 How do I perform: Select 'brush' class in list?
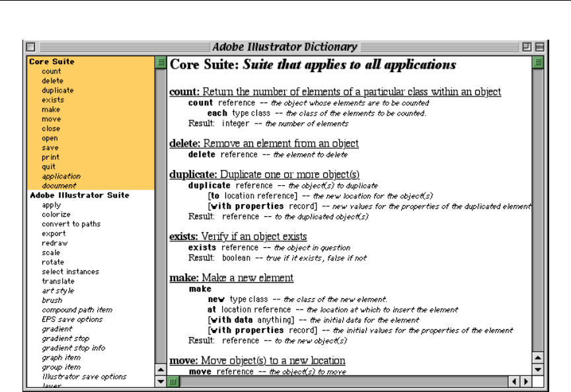point(52,300)
